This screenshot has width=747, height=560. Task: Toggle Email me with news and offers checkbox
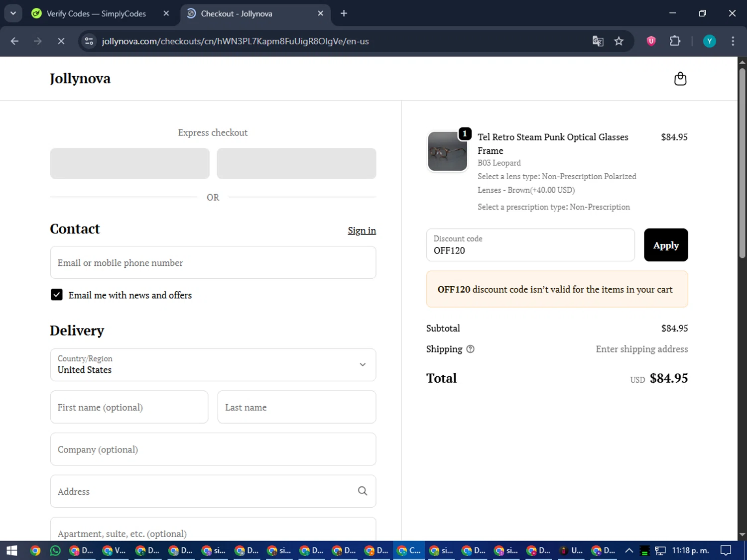(x=57, y=295)
